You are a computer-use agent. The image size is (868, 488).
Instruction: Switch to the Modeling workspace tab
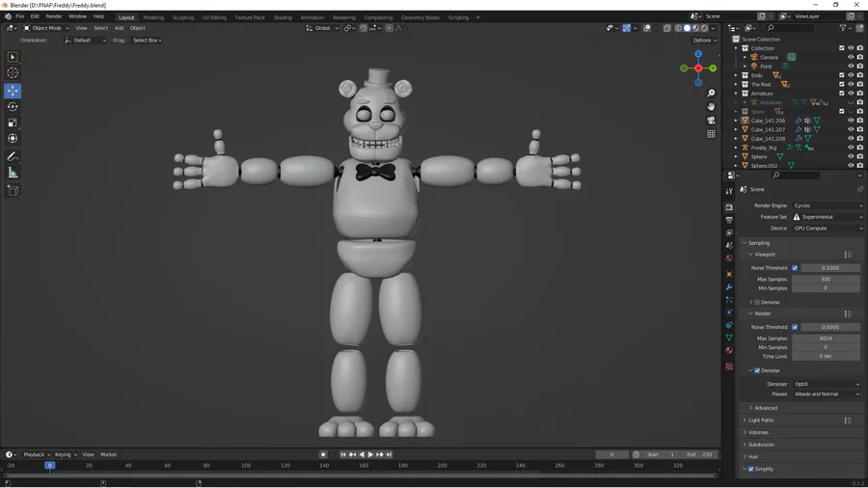pos(153,17)
